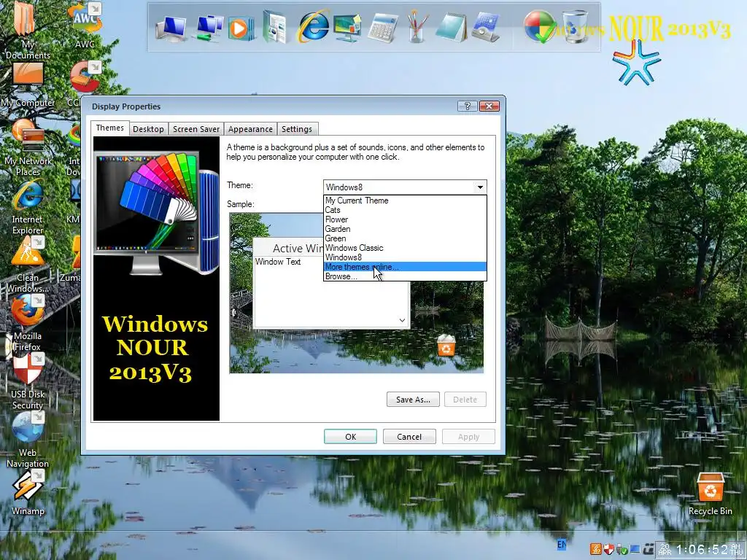Select the Flower theme

(405, 219)
